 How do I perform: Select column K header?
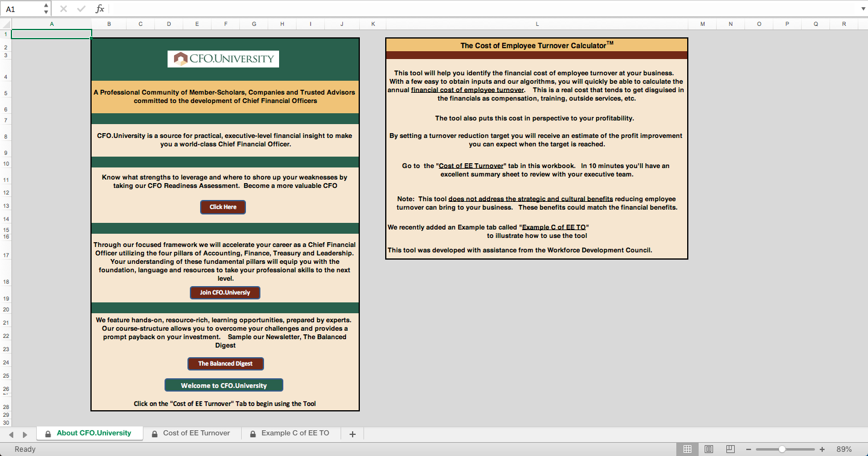373,24
